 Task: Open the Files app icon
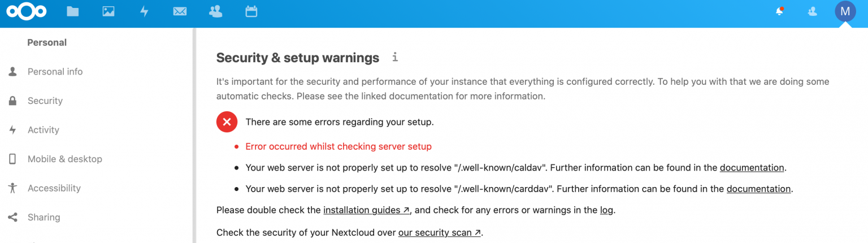pyautogui.click(x=72, y=11)
